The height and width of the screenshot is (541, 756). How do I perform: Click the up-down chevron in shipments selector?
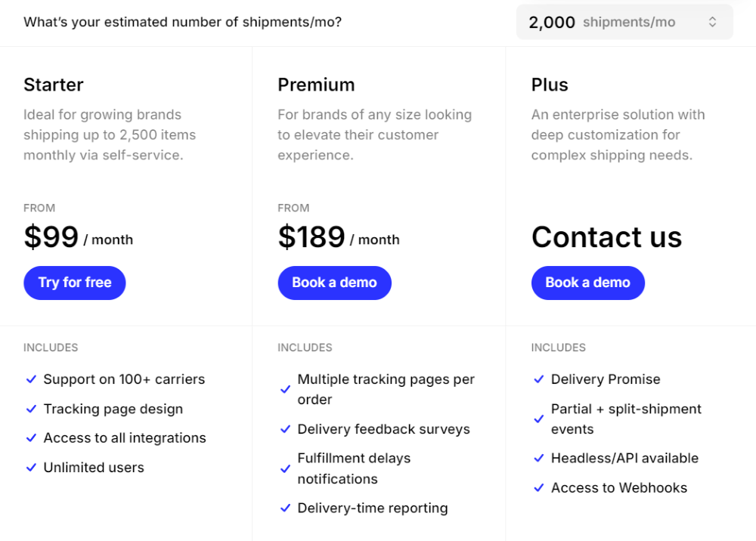[x=712, y=22]
